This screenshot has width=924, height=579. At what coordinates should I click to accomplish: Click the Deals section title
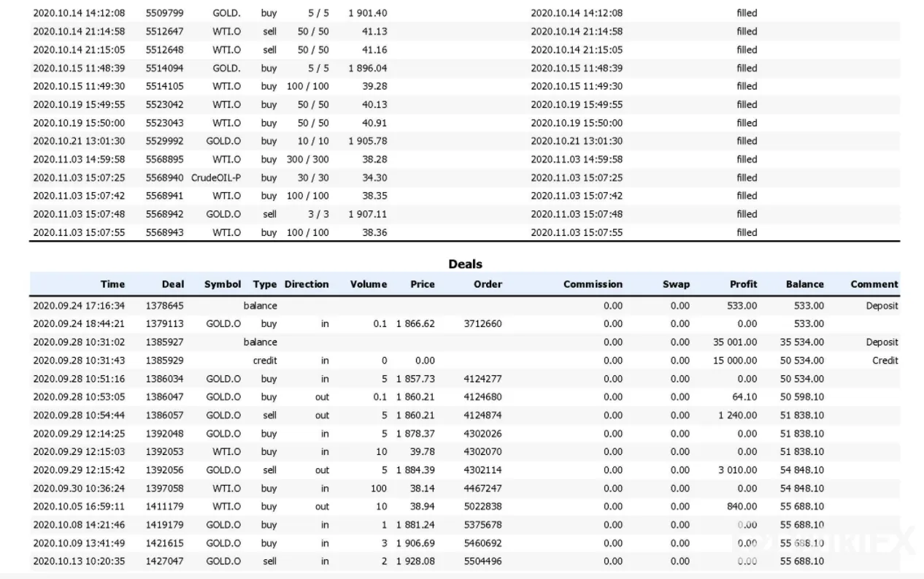tap(465, 264)
